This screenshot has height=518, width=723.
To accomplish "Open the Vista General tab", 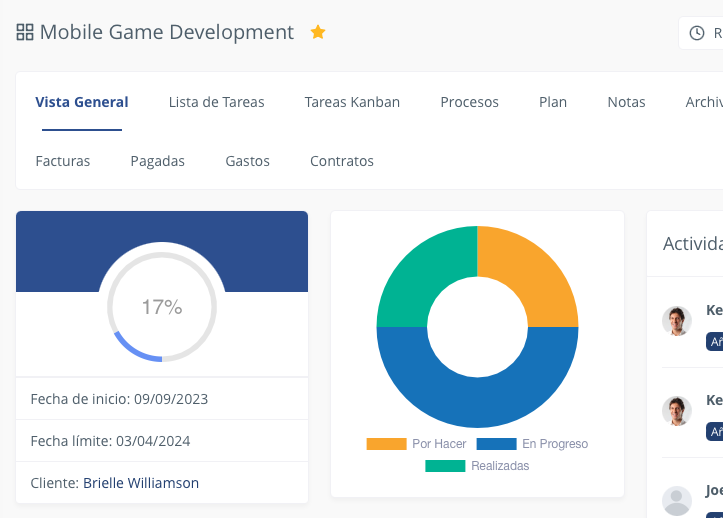I will (x=82, y=102).
